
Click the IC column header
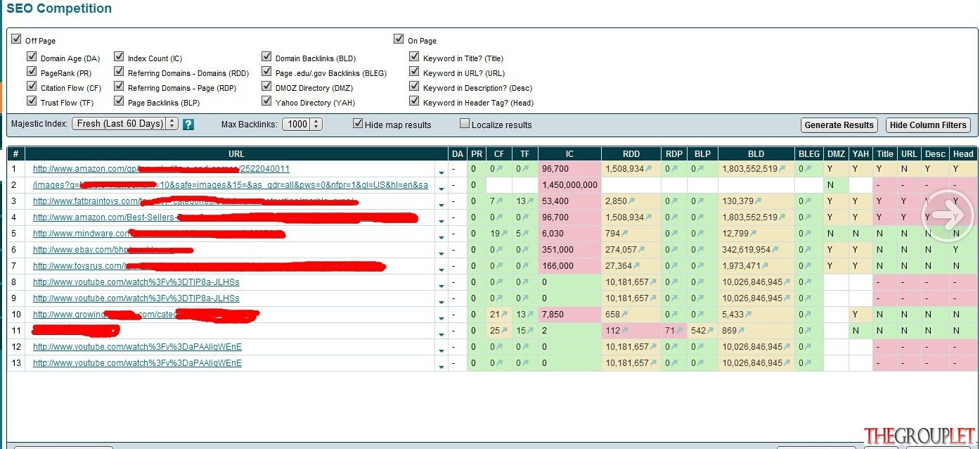[x=569, y=154]
